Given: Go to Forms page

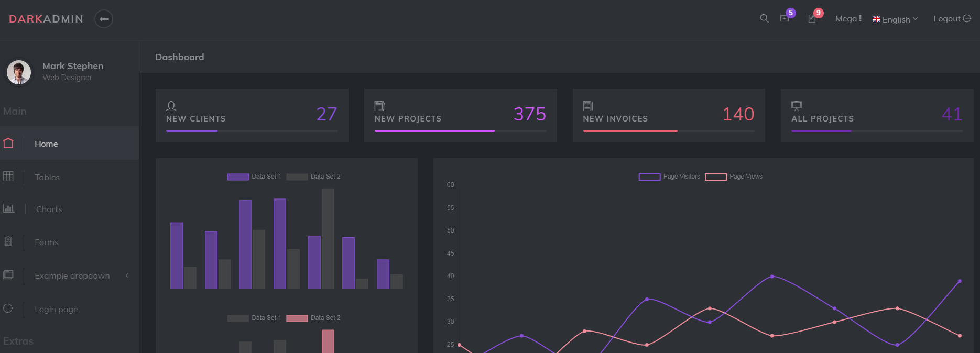Looking at the screenshot, I should tap(47, 242).
